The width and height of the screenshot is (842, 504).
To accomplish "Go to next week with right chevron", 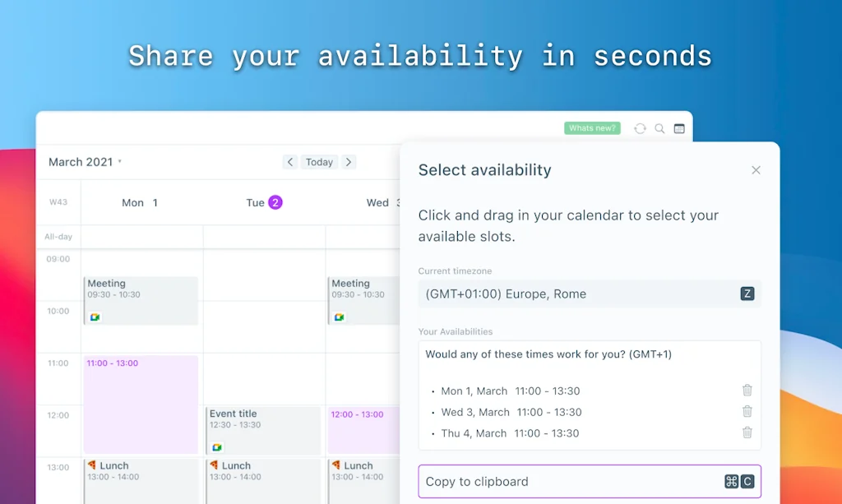I will click(x=349, y=162).
